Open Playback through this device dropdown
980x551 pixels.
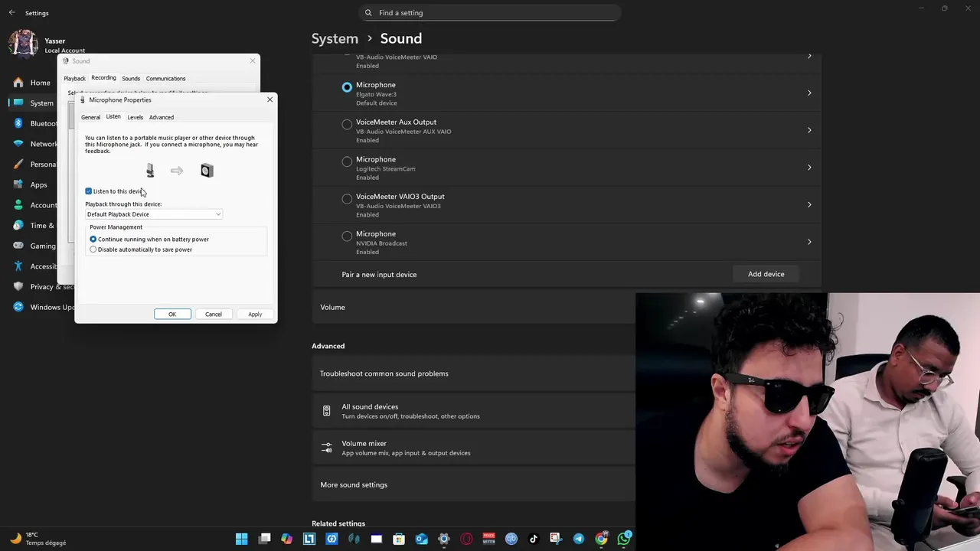pos(154,214)
